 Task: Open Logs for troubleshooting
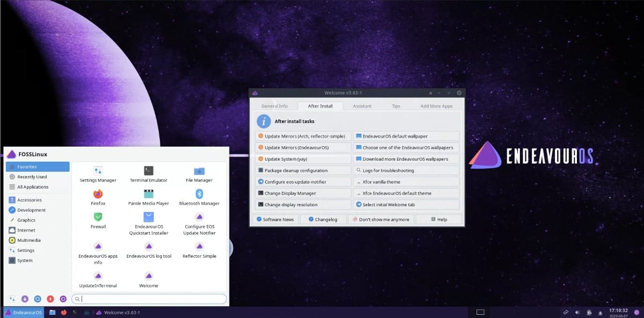tap(406, 170)
